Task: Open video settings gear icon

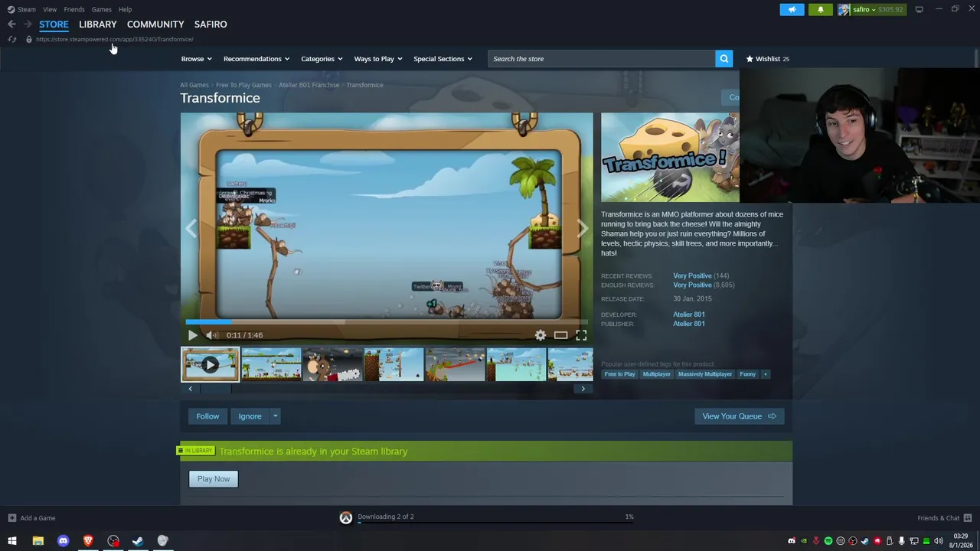Action: click(541, 335)
